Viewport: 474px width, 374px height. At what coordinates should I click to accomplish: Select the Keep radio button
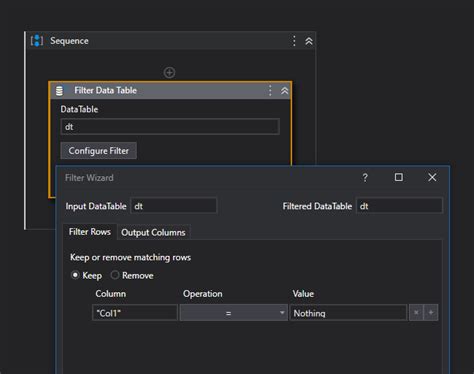[75, 275]
